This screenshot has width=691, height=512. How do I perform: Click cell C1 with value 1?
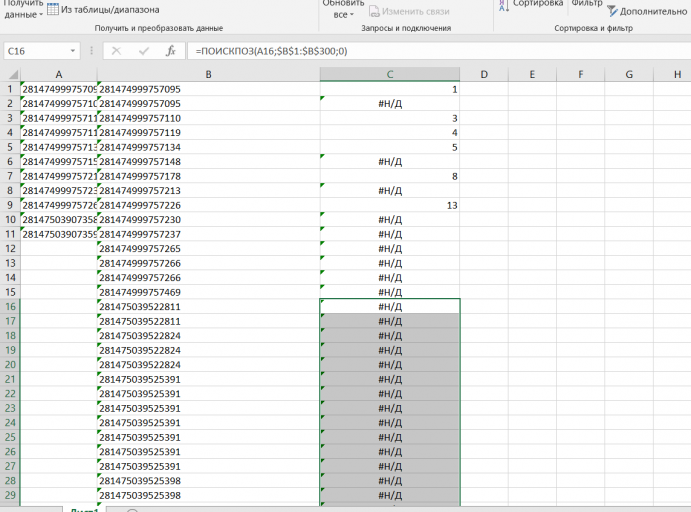pos(390,89)
